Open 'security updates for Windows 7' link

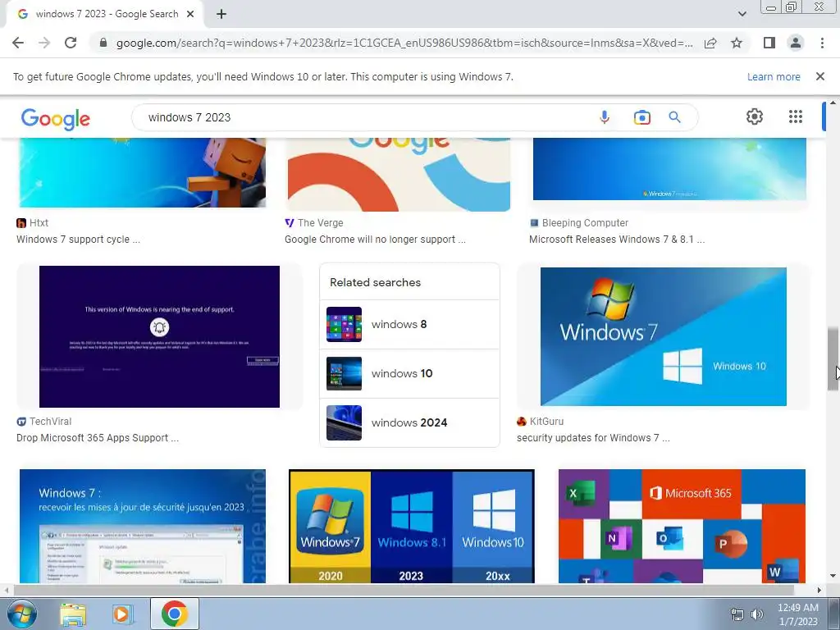tap(593, 438)
